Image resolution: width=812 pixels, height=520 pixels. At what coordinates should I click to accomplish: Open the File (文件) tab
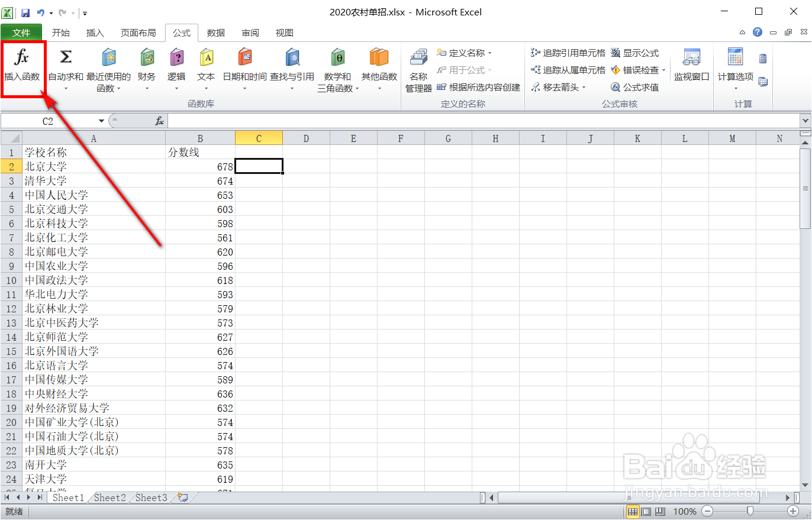(x=21, y=33)
